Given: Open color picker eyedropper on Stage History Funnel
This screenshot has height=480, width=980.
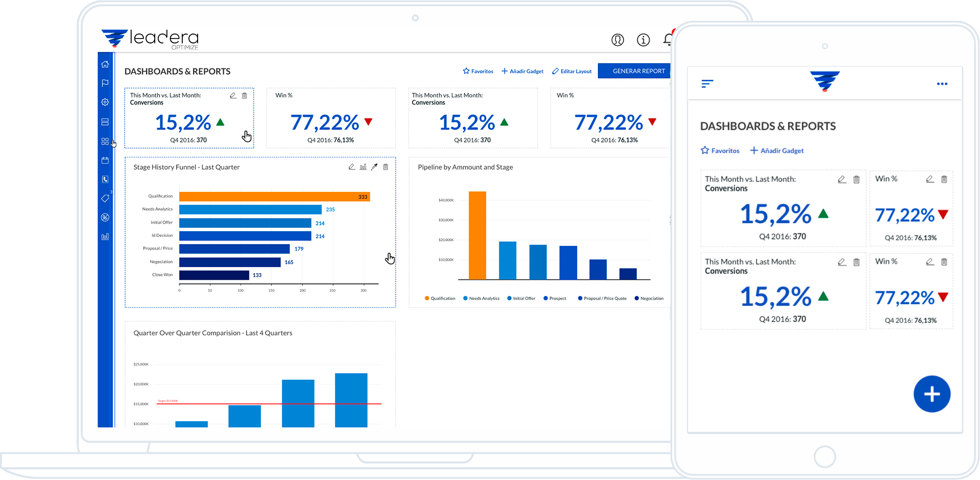Looking at the screenshot, I should pyautogui.click(x=375, y=167).
